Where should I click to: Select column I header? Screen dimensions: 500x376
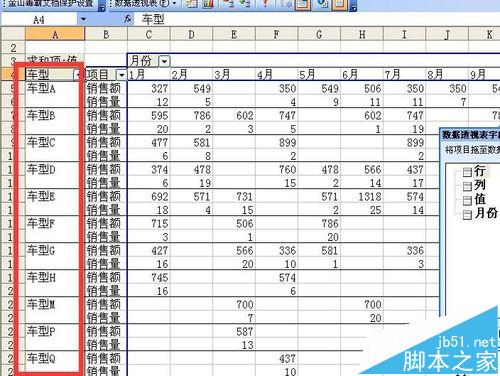click(404, 34)
